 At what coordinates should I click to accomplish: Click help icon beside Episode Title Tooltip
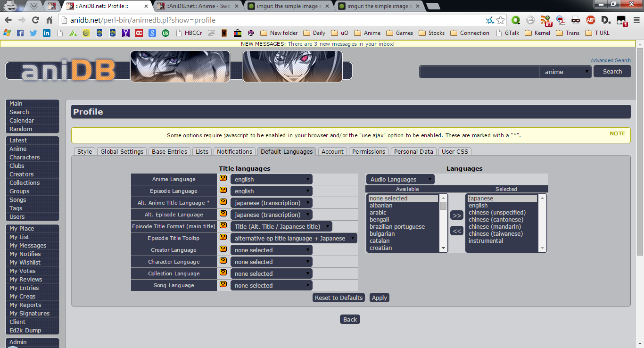point(223,238)
